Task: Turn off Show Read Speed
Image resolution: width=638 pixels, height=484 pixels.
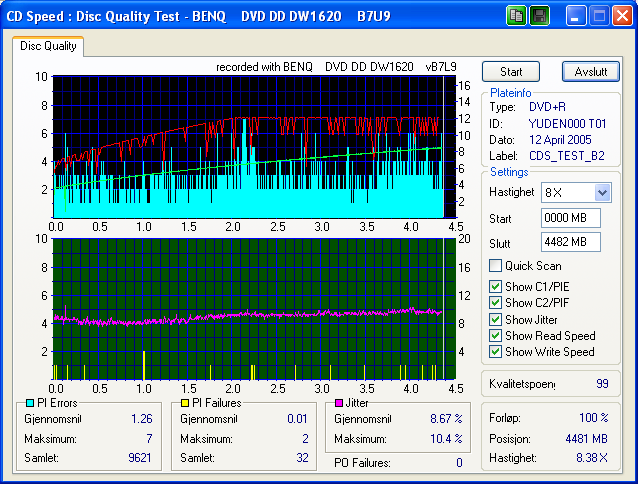Action: coord(495,335)
